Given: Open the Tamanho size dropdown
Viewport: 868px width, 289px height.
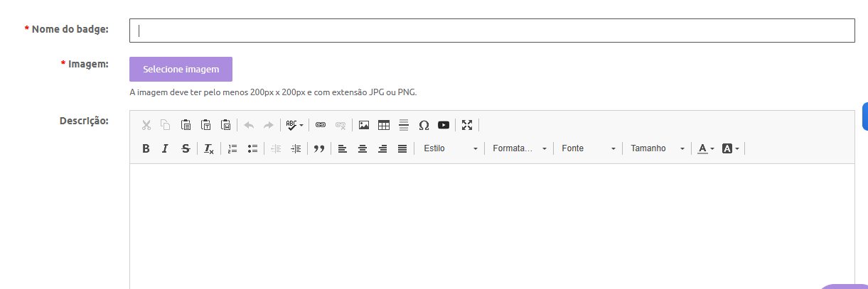Looking at the screenshot, I should pyautogui.click(x=657, y=148).
